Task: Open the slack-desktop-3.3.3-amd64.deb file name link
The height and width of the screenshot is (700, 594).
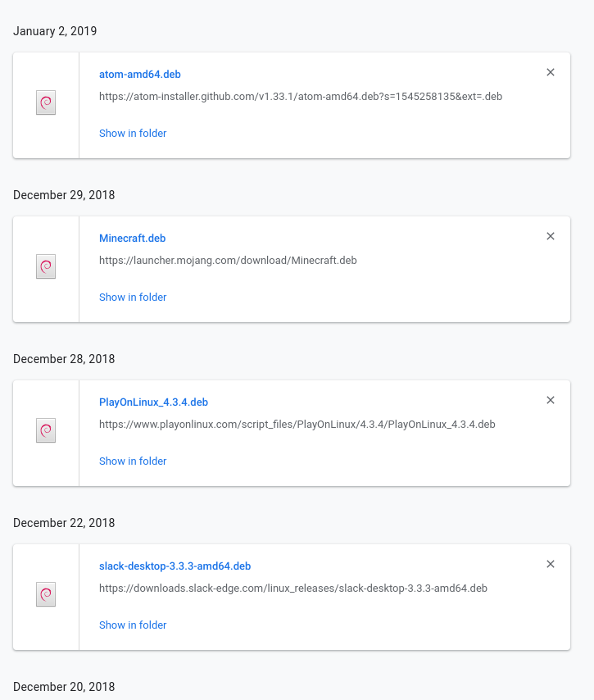Action: [x=175, y=566]
